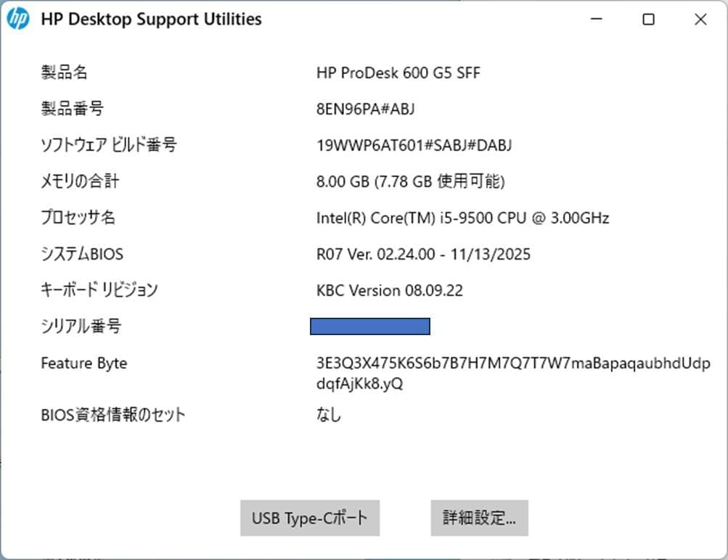Close the HP Desktop Support Utilities window
The width and height of the screenshot is (728, 560).
[x=700, y=20]
